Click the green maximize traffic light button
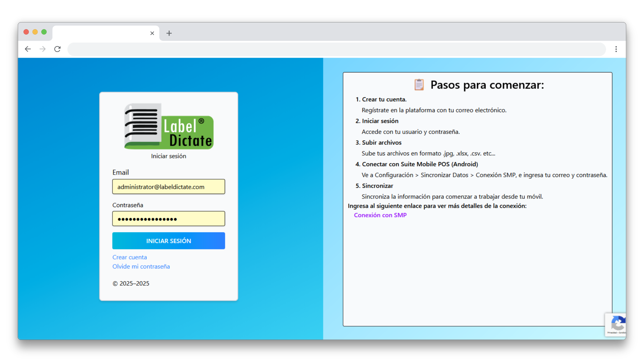Screen dimensions: 644x362 (x=44, y=32)
